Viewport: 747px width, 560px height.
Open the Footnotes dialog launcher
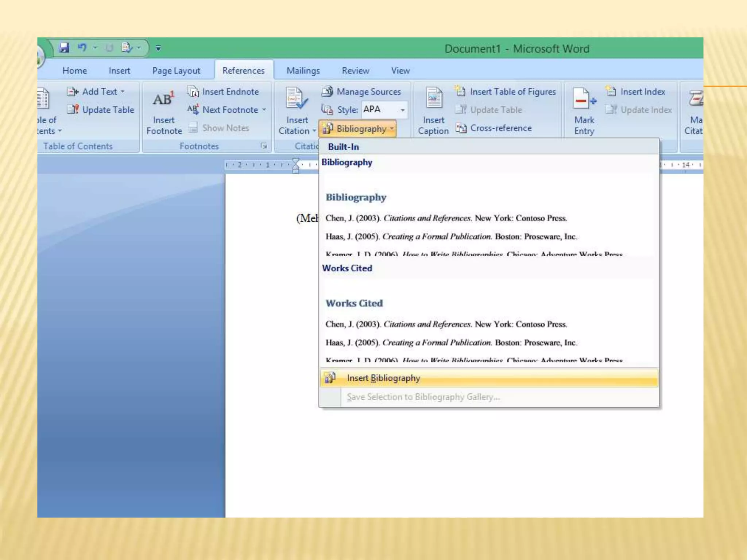click(x=263, y=146)
